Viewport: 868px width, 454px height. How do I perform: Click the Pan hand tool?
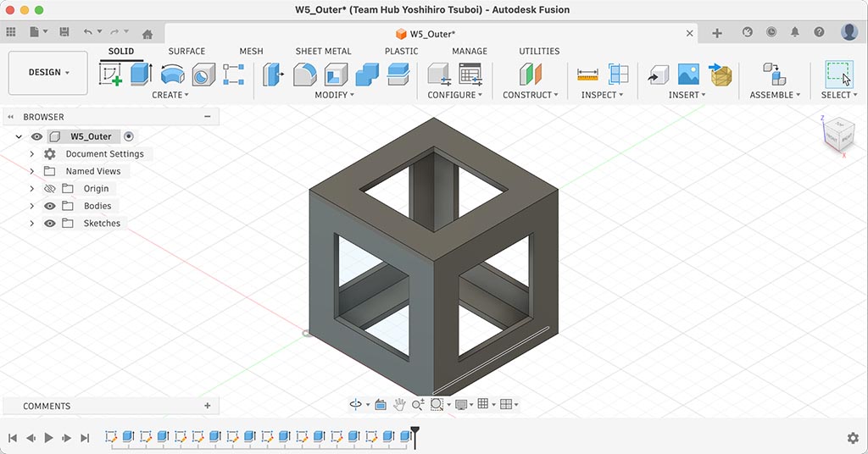pyautogui.click(x=399, y=405)
